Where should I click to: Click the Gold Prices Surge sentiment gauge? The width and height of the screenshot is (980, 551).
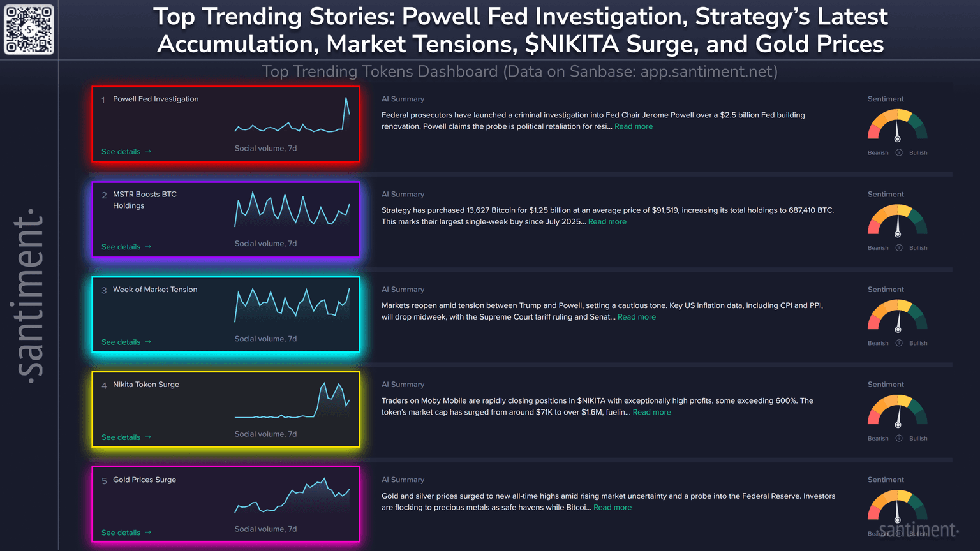[x=897, y=506]
